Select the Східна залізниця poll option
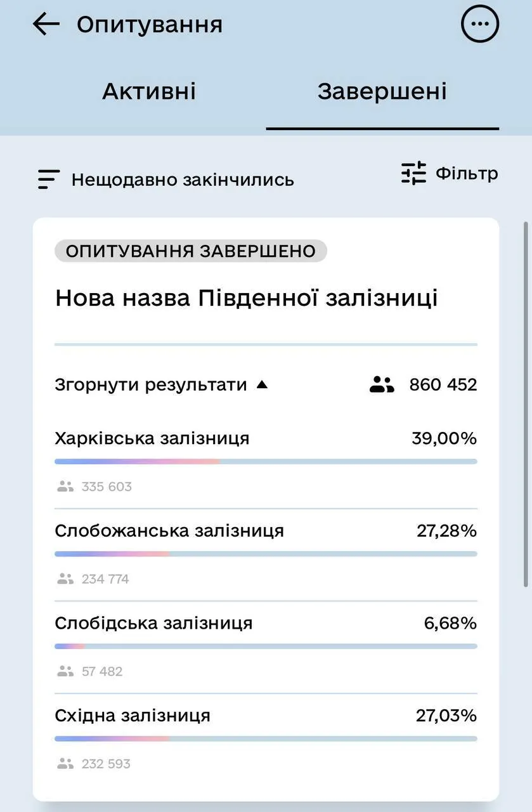Image resolution: width=532 pixels, height=812 pixels. [x=132, y=714]
